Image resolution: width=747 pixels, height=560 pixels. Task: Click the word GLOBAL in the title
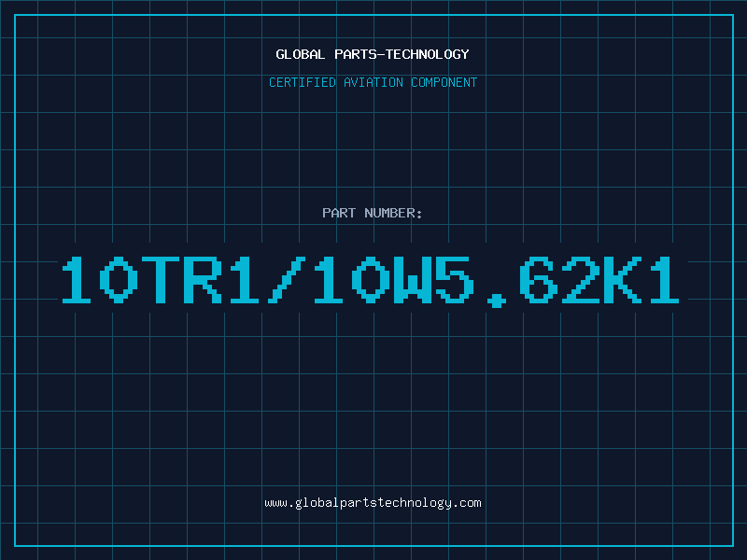tap(300, 54)
